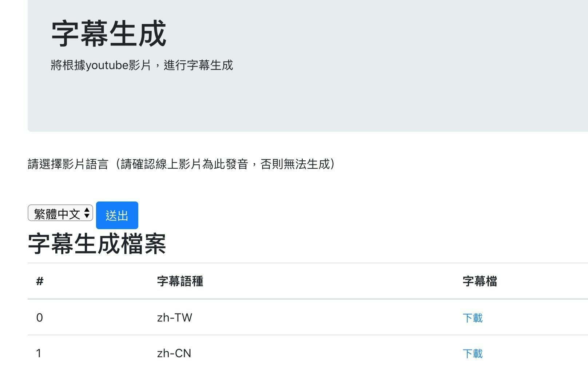Download the zh-CN subtitle file
The width and height of the screenshot is (588, 371).
click(472, 354)
